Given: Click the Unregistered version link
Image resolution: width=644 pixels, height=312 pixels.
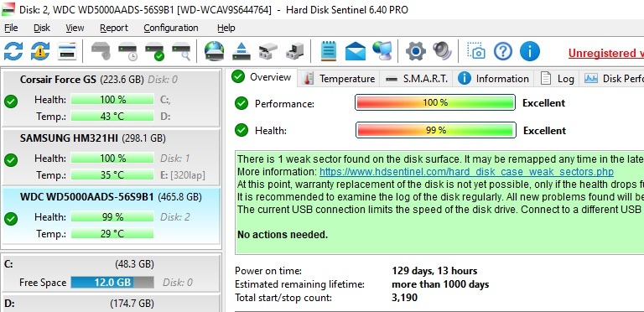Looking at the screenshot, I should point(605,53).
